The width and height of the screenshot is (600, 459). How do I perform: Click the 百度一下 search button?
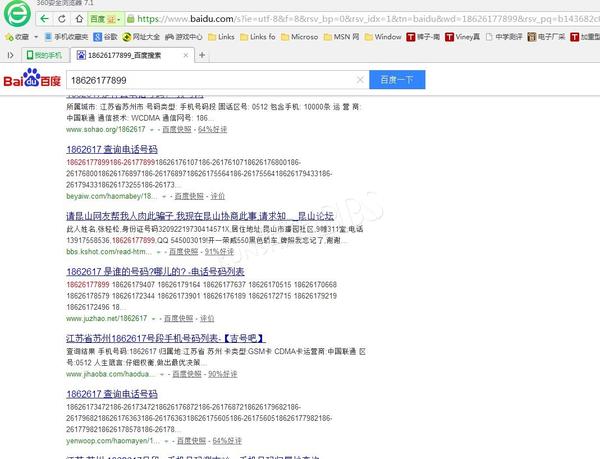397,80
